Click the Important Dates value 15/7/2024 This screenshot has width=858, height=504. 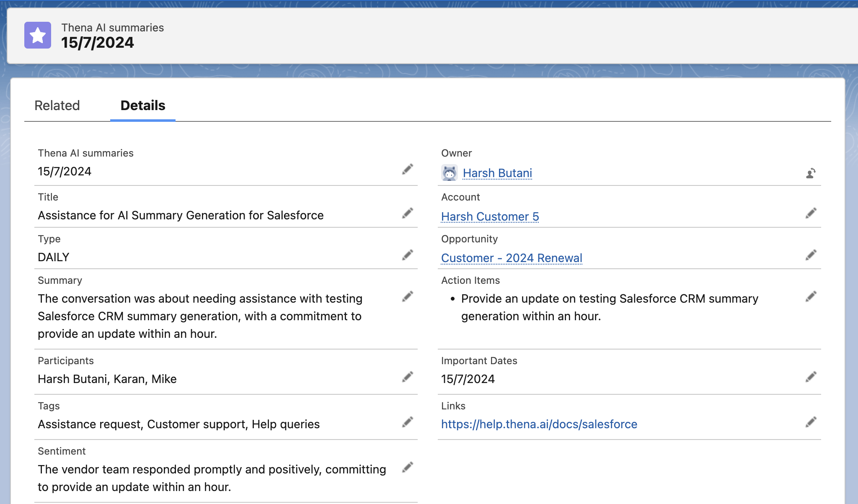pyautogui.click(x=468, y=379)
